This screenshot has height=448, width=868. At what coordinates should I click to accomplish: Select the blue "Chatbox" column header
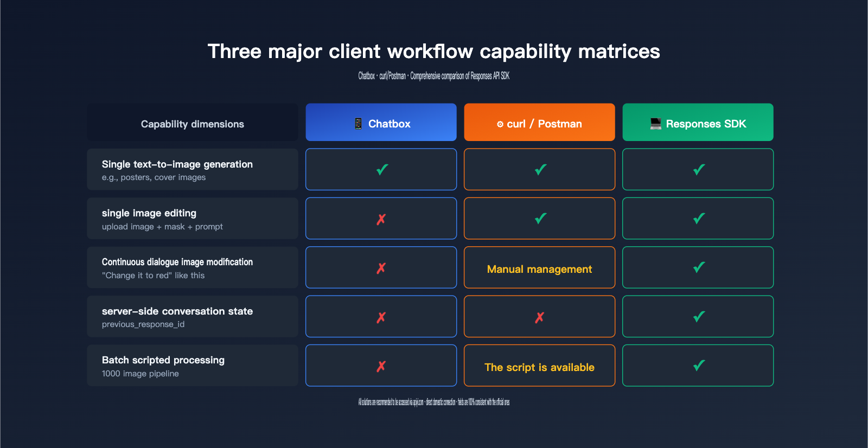(x=381, y=123)
